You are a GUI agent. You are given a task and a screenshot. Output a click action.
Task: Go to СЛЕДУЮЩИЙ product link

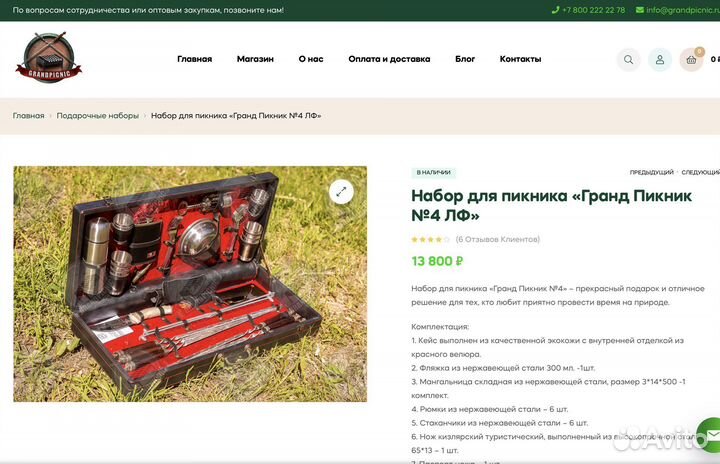coord(701,172)
